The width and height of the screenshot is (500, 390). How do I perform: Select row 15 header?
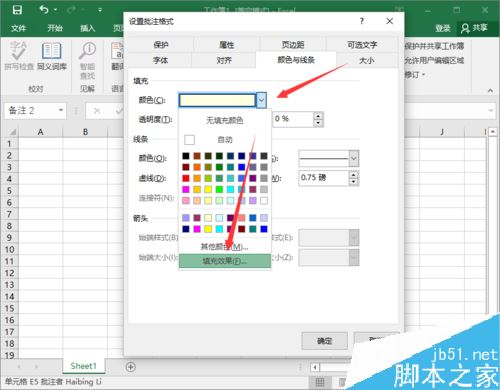tap(9, 308)
